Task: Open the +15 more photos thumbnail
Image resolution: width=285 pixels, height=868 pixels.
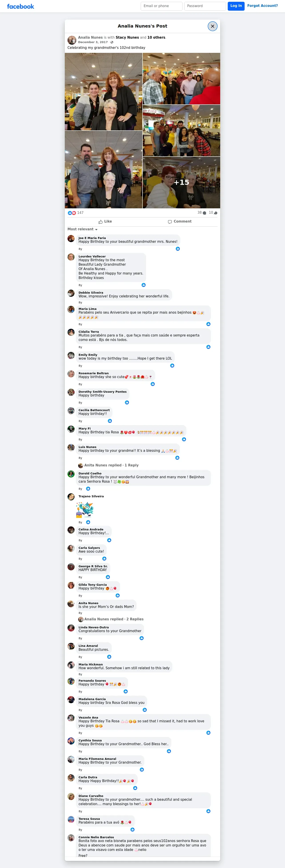Action: point(181,182)
